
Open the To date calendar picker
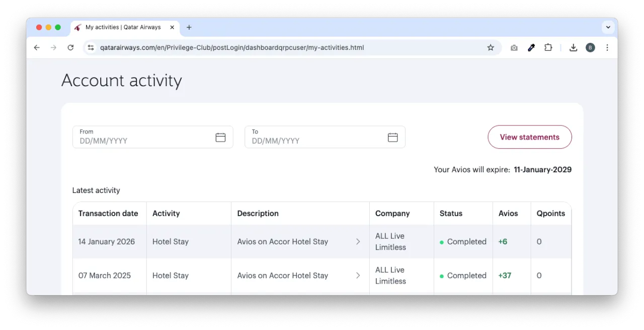click(393, 137)
